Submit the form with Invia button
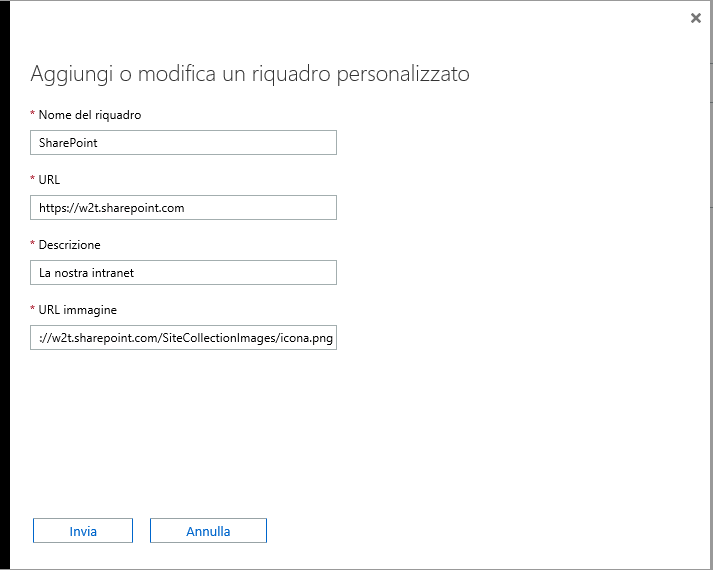The image size is (713, 570). [83, 530]
